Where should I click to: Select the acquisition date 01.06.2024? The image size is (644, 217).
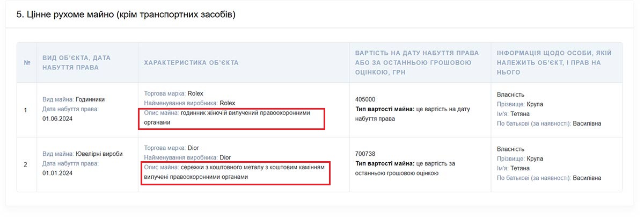tap(57, 119)
